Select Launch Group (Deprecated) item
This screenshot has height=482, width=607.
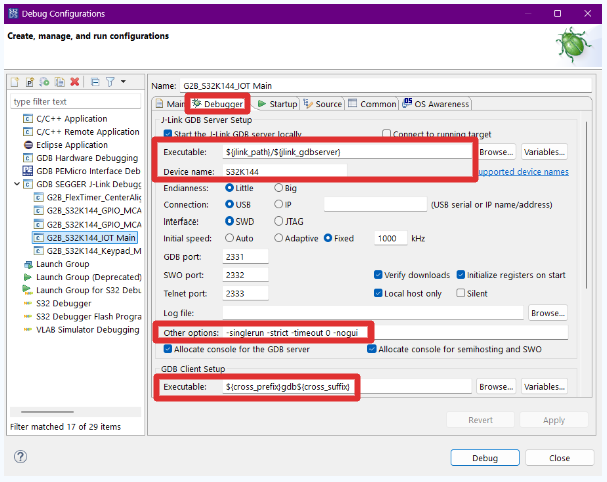[88, 277]
